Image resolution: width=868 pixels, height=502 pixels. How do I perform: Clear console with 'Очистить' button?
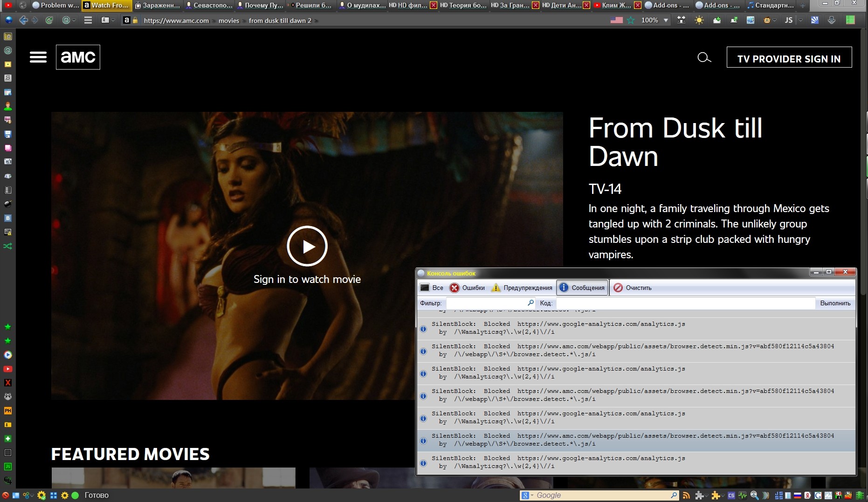pos(633,288)
